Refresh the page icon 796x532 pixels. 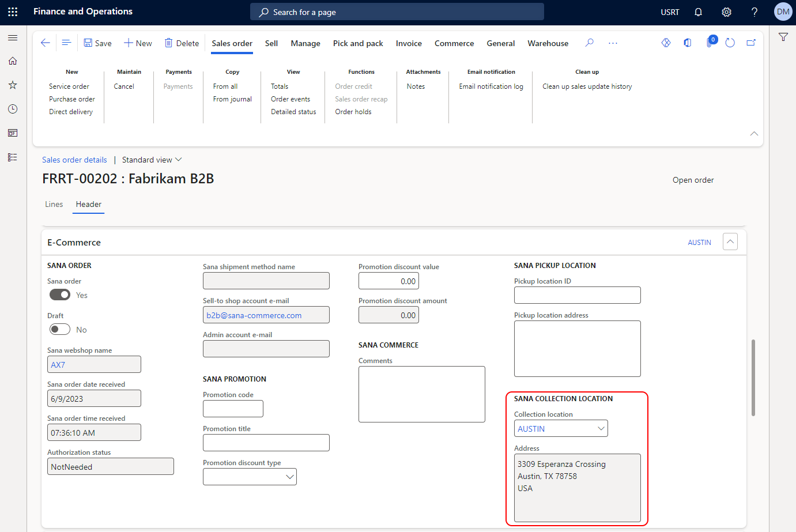click(x=730, y=43)
